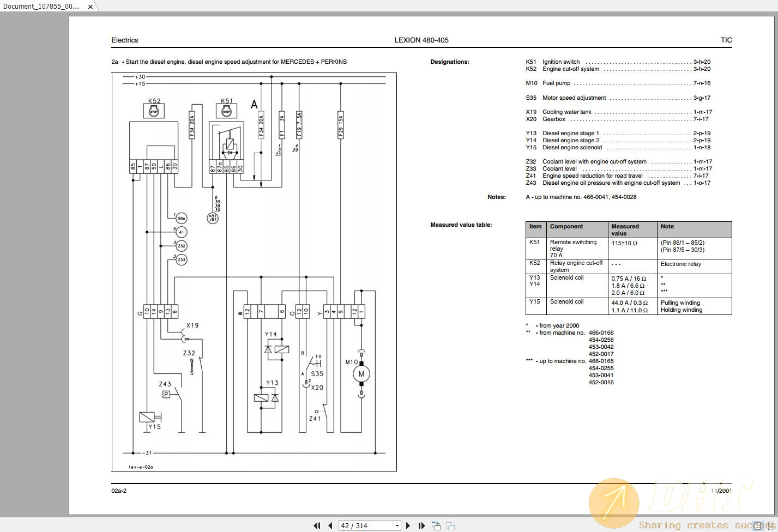Click 'Z32 Coolant level with engine cut-off' line
The image size is (778, 532).
pyautogui.click(x=619, y=162)
